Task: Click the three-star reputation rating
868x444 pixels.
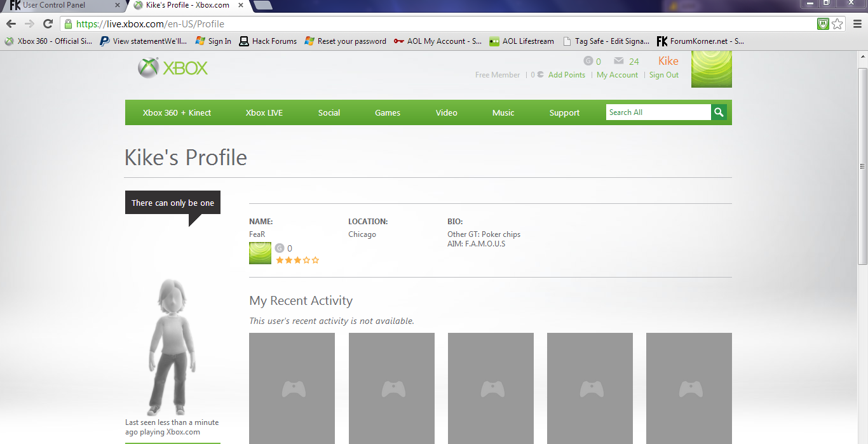Action: coord(297,260)
